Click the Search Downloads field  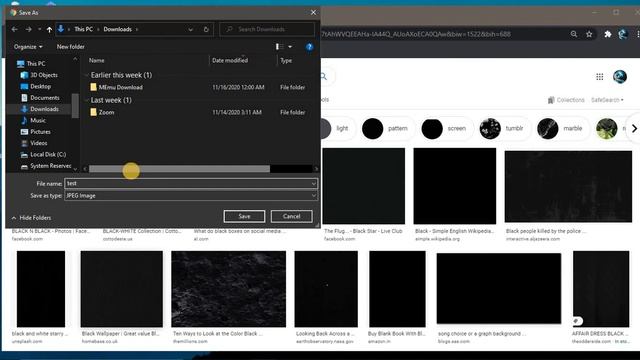[267, 29]
